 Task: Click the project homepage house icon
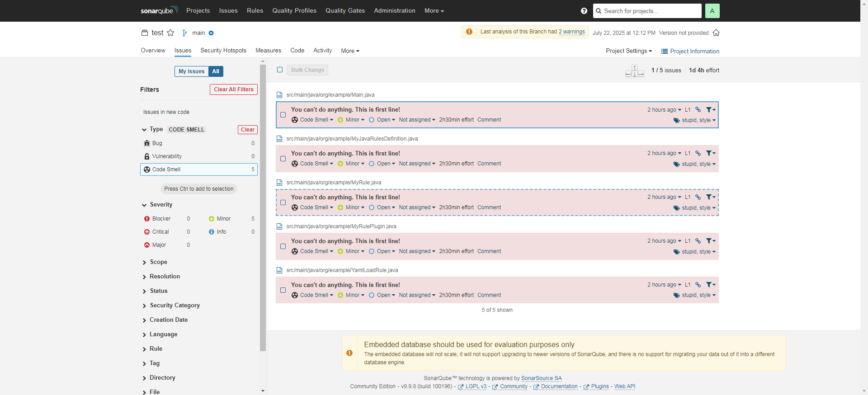(x=716, y=33)
